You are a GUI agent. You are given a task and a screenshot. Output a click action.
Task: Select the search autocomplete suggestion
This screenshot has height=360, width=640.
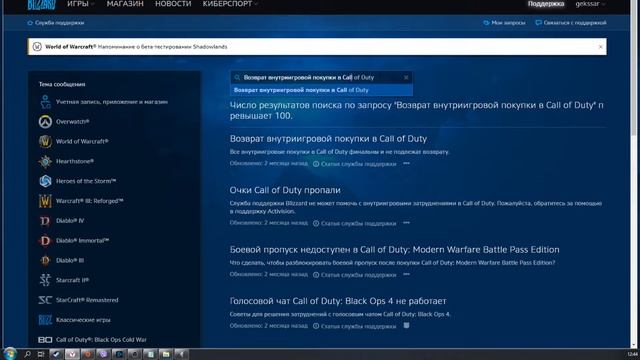[x=321, y=90]
